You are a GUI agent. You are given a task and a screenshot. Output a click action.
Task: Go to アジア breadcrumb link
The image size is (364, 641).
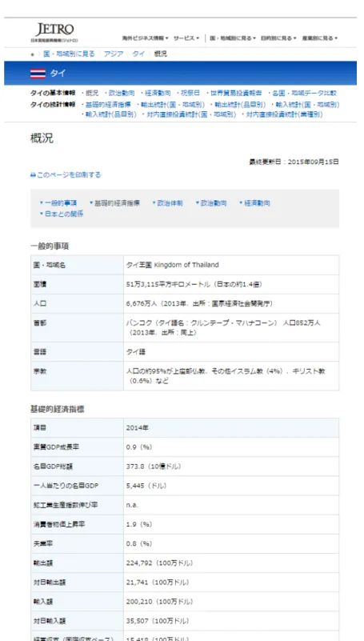113,54
